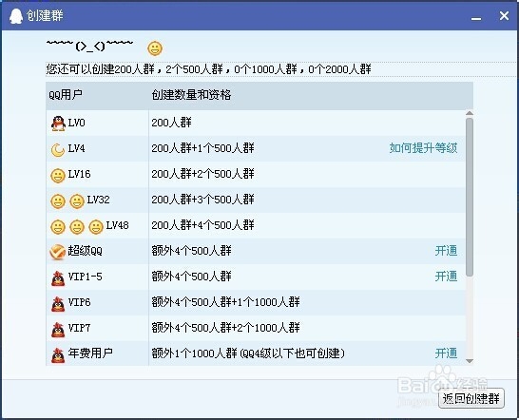Click the vertical scrollbar thumb

coord(470,197)
